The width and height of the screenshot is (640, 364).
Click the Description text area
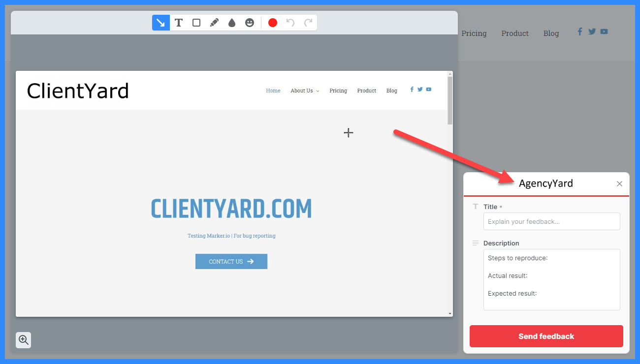click(552, 279)
